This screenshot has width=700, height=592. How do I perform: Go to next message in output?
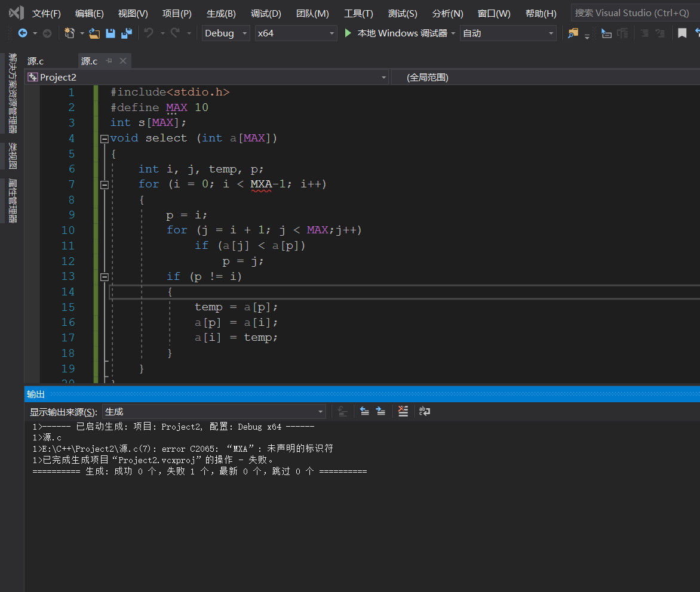(x=380, y=411)
